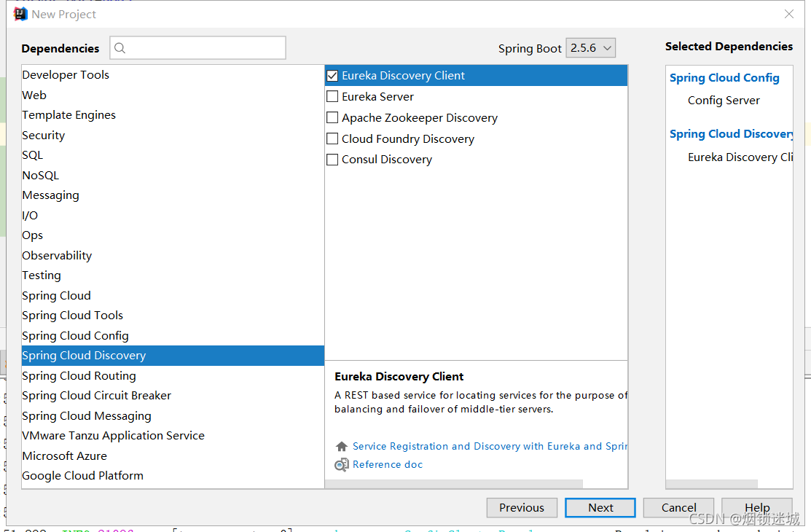Enable Consul Discovery dependency
Screen dimensions: 811x532
(x=333, y=159)
